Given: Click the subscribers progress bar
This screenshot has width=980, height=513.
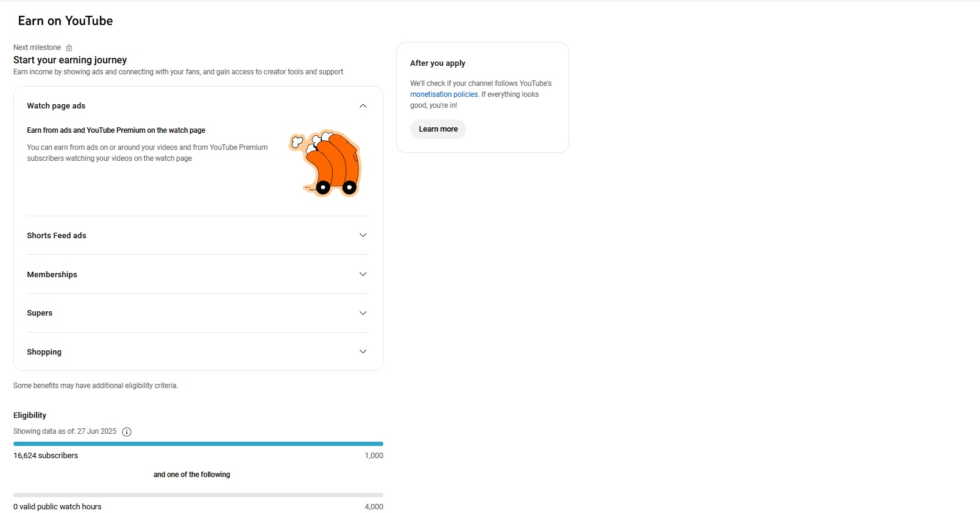Looking at the screenshot, I should pos(198,444).
